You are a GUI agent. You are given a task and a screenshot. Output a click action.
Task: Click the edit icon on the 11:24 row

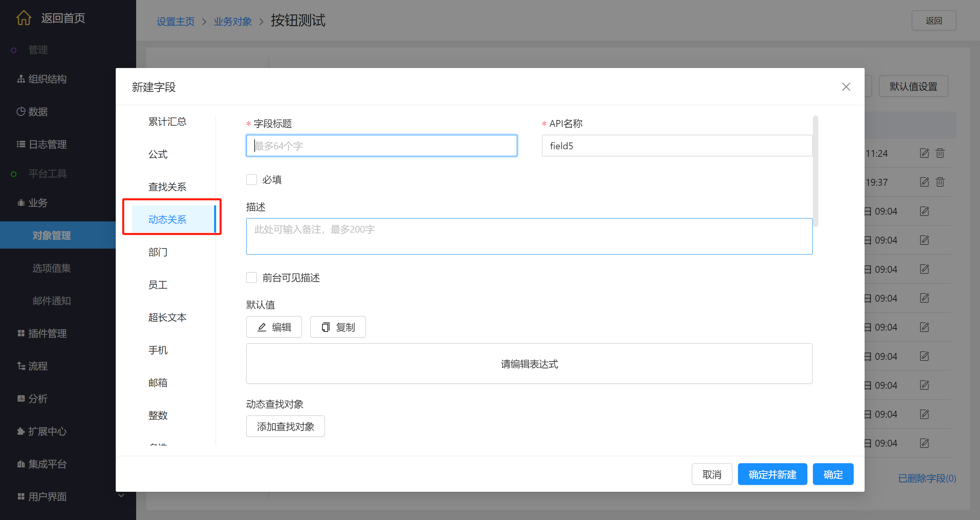[x=924, y=153]
